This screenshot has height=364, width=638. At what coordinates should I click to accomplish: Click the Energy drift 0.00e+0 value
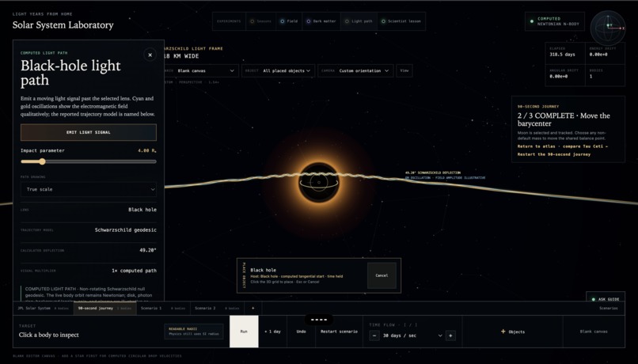point(598,55)
